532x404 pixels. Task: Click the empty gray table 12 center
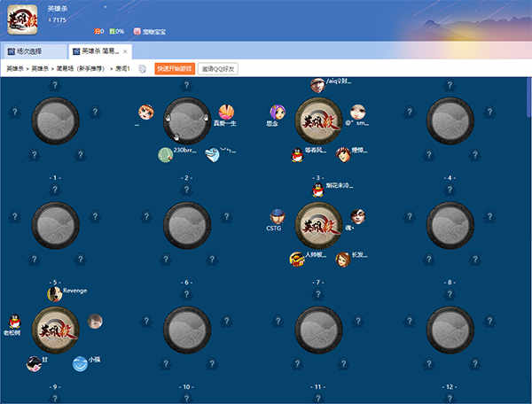pyautogui.click(x=450, y=330)
